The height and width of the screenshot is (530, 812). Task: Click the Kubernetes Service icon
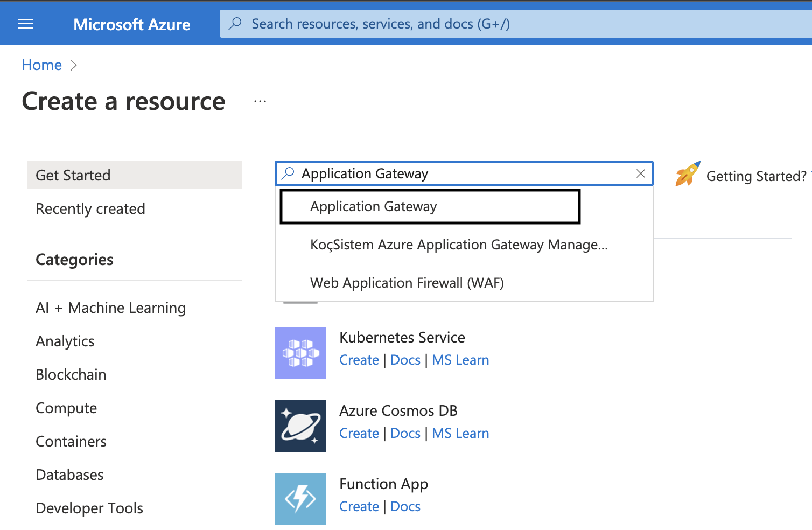pos(300,353)
